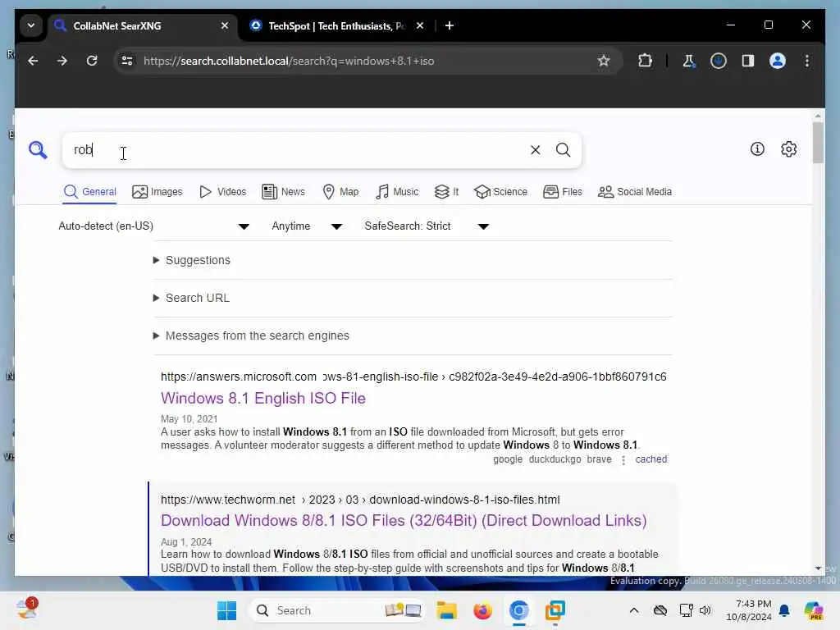Select the Social Media search category
This screenshot has width=840, height=630.
click(x=634, y=192)
